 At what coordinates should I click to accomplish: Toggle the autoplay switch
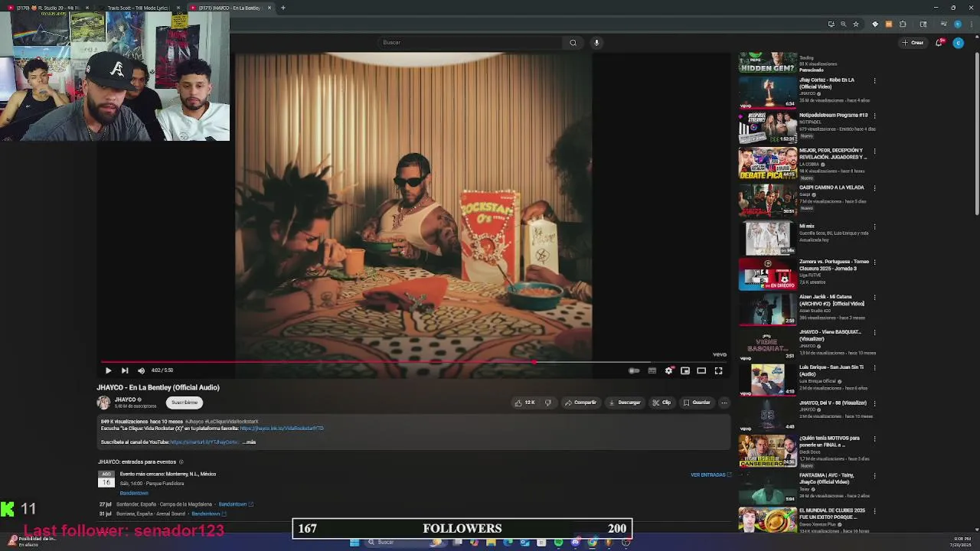pyautogui.click(x=634, y=370)
